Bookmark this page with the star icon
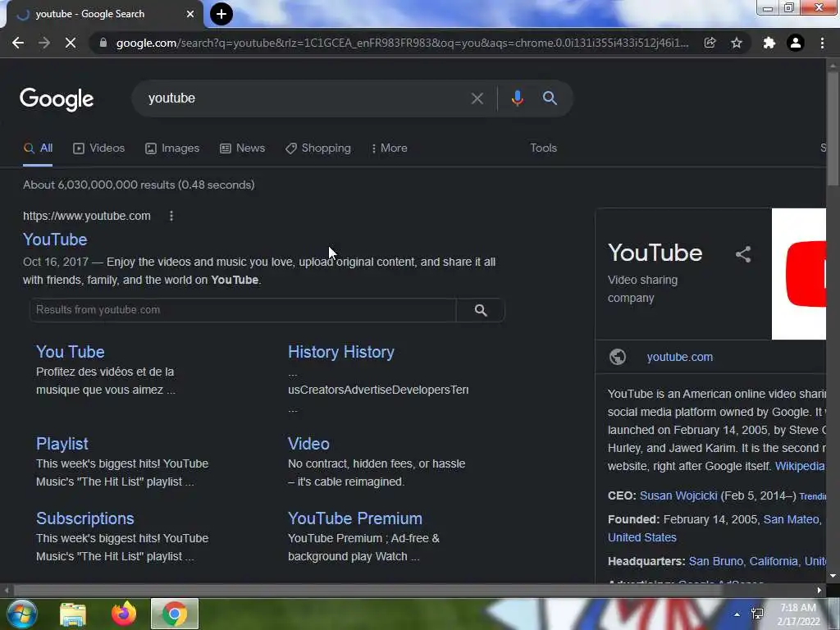The width and height of the screenshot is (840, 630). point(737,43)
